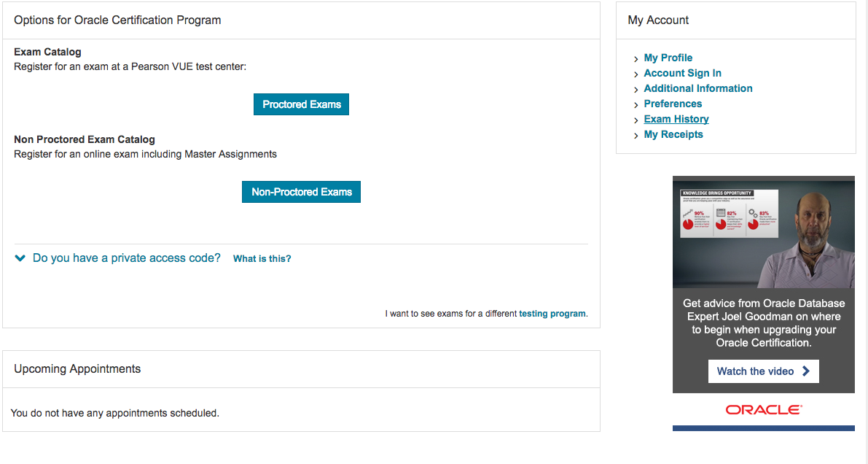
Task: Click the Oracle logo under the ad
Action: coord(763,410)
